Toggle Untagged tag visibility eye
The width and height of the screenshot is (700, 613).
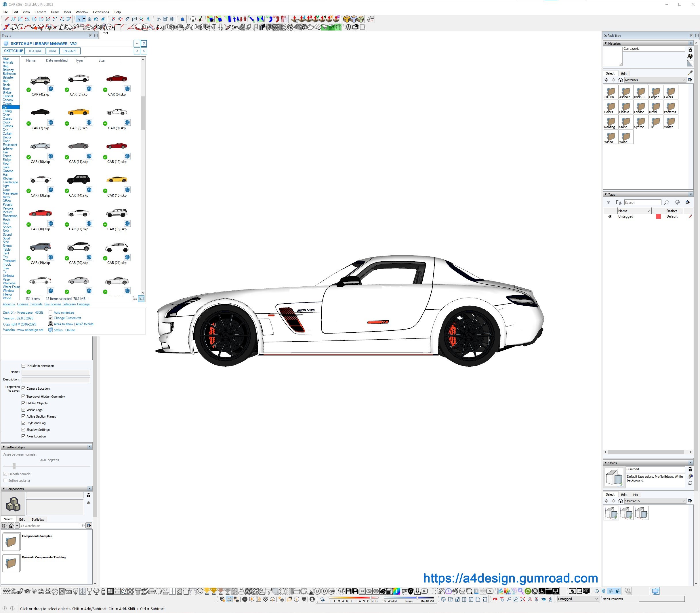coord(610,216)
